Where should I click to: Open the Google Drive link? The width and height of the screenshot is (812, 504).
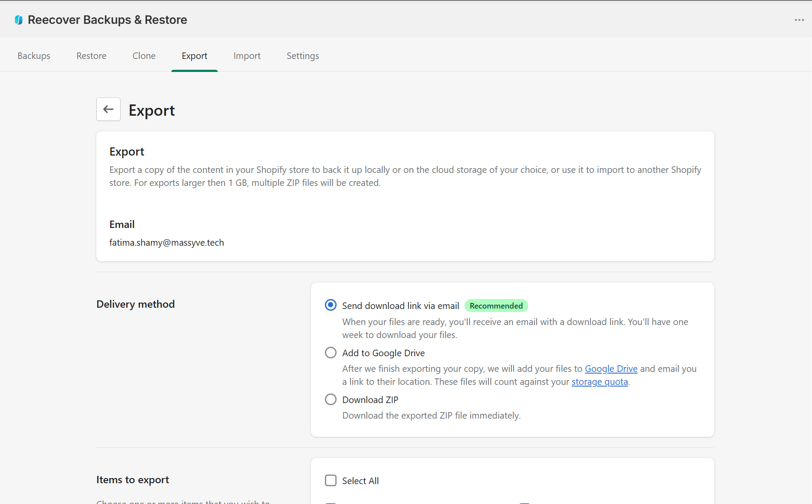pyautogui.click(x=611, y=369)
